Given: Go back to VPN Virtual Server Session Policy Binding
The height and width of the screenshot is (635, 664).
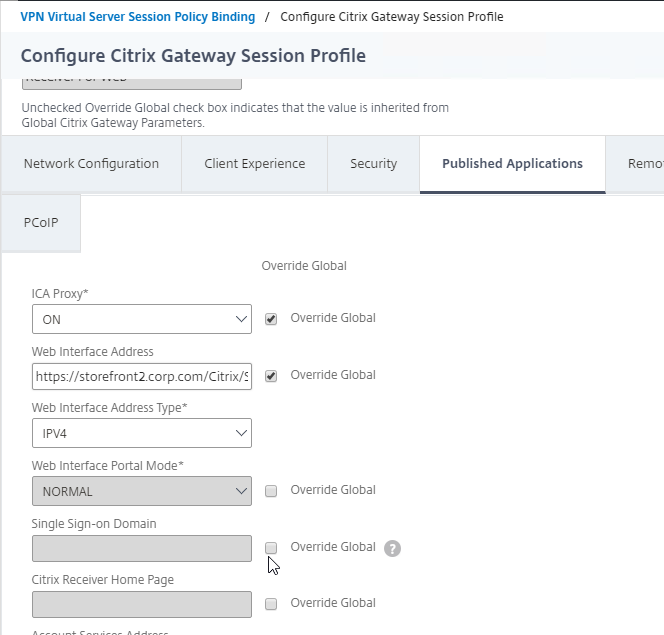Looking at the screenshot, I should [138, 17].
